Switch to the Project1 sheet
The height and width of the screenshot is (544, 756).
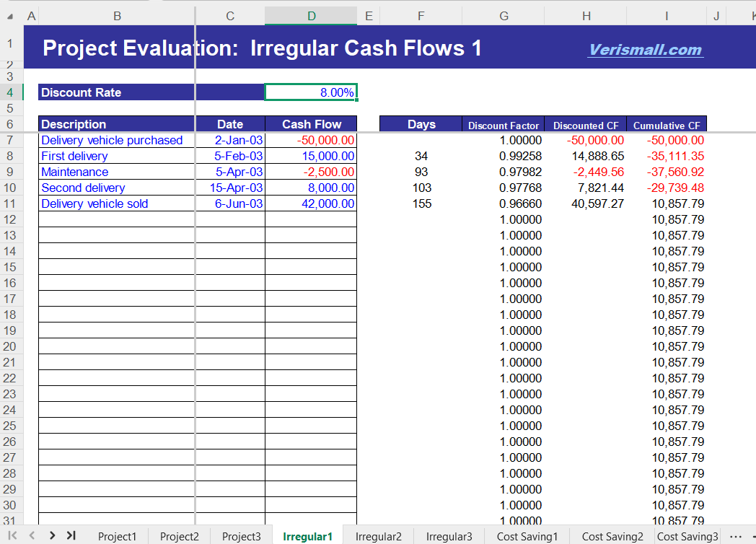(118, 536)
